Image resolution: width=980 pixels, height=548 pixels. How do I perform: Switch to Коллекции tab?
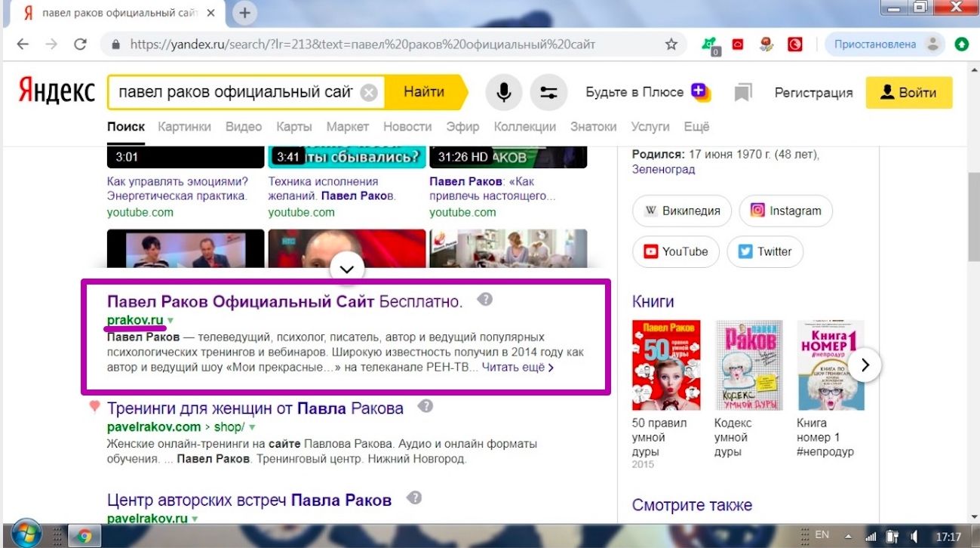pos(525,127)
